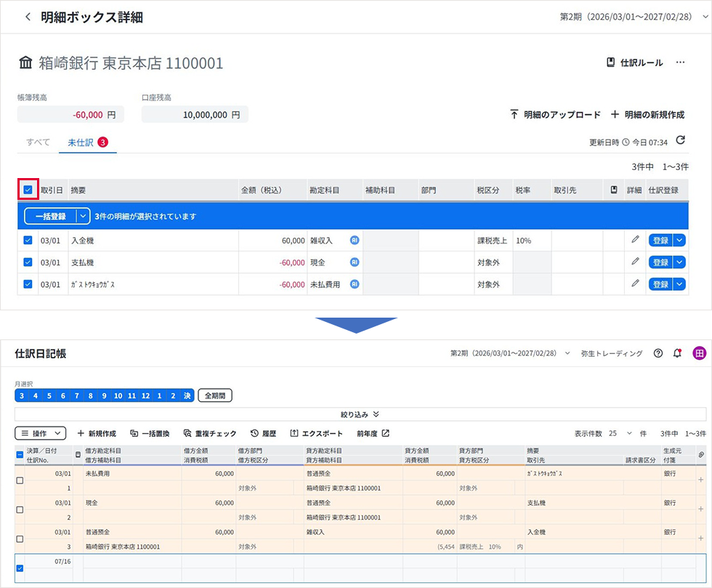Viewport: 712px width, 588px height.
Task: Select 全期間 period button
Action: pyautogui.click(x=215, y=395)
